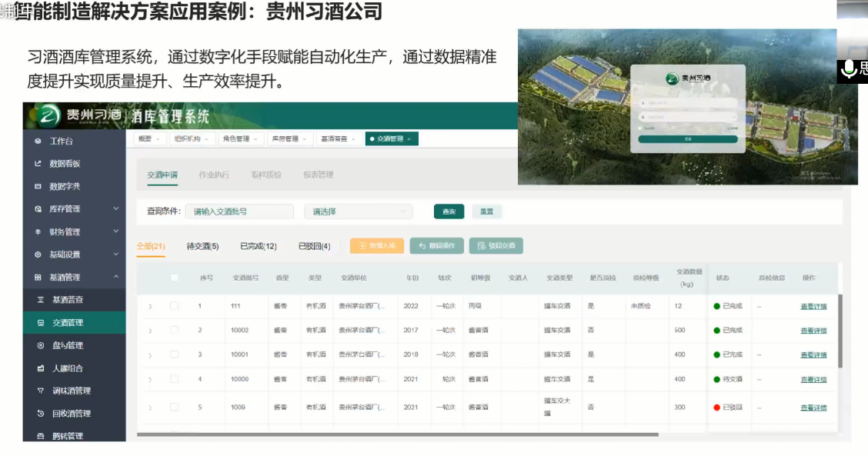Switch to the 报表管理 tab
Image resolution: width=868 pixels, height=456 pixels.
click(319, 175)
